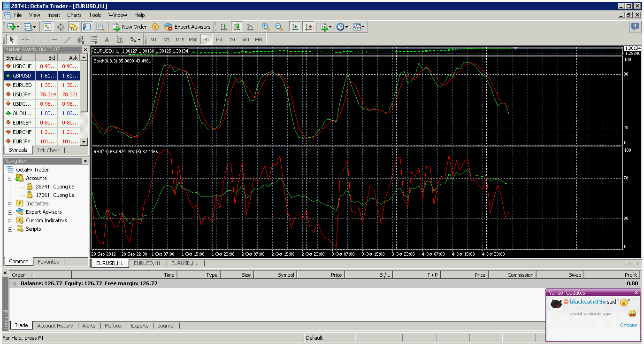Image resolution: width=644 pixels, height=344 pixels.
Task: Toggle the Expert Advisors button
Action: click(188, 27)
